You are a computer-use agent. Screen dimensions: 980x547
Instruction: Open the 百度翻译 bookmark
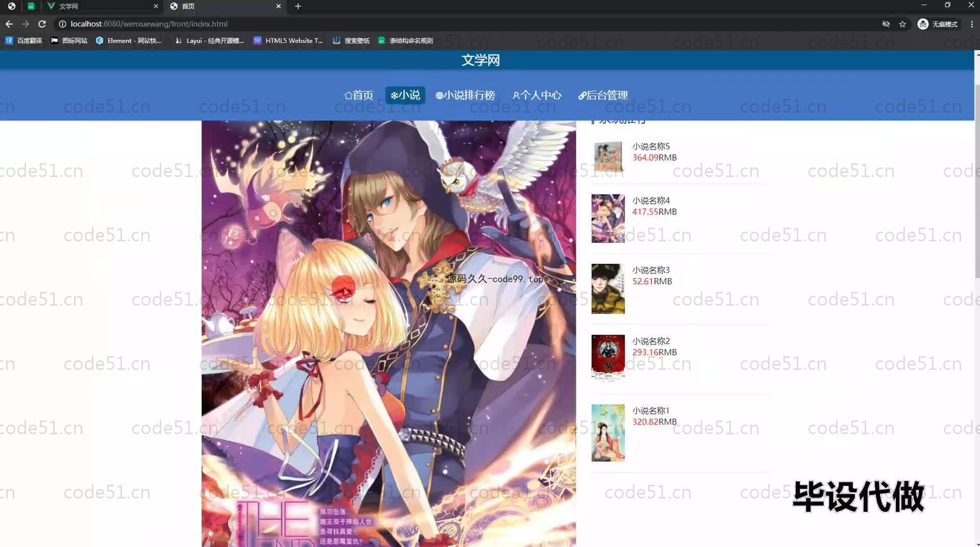[x=23, y=40]
